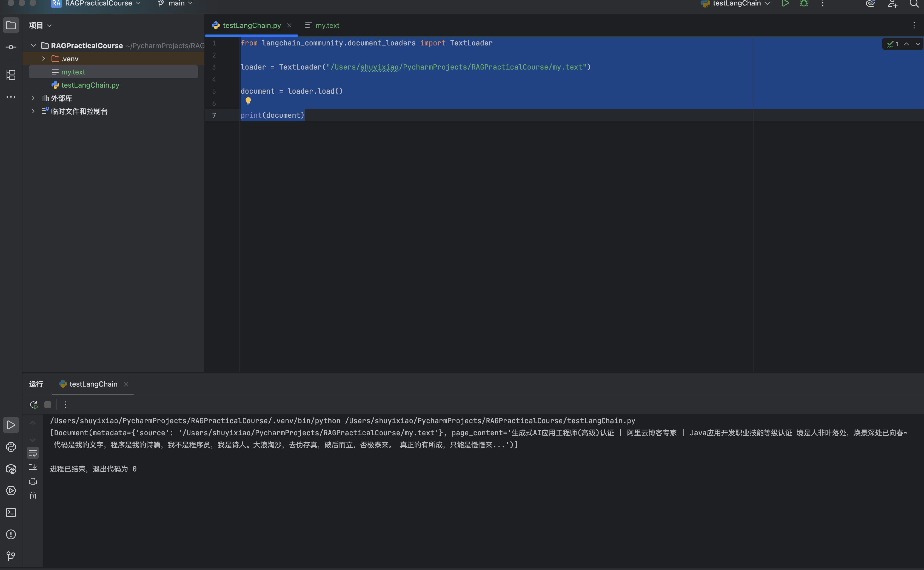Viewport: 924px width, 570px height.
Task: Switch to the my.text editor tab
Action: tap(327, 25)
